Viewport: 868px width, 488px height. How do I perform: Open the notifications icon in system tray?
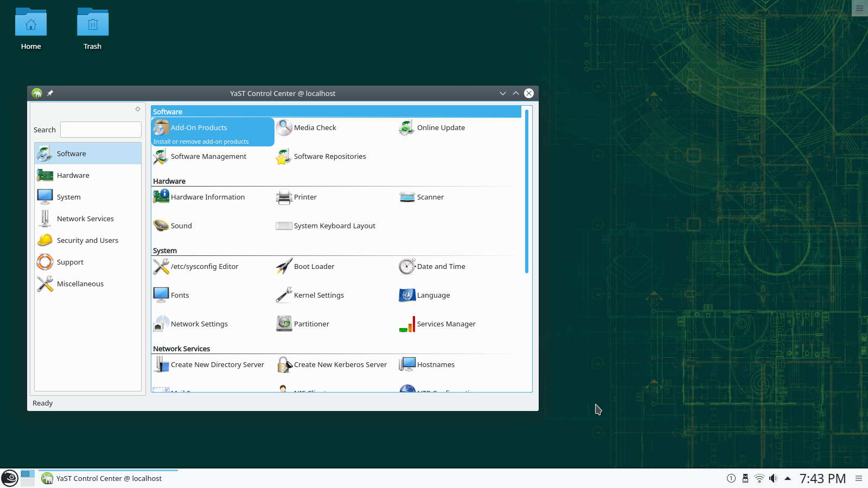tap(731, 478)
